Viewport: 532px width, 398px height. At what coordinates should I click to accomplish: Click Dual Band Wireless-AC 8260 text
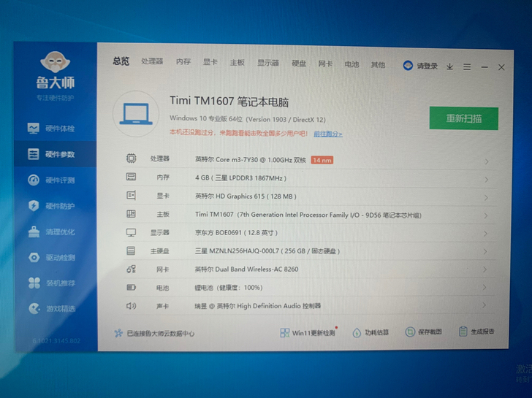[256, 269]
